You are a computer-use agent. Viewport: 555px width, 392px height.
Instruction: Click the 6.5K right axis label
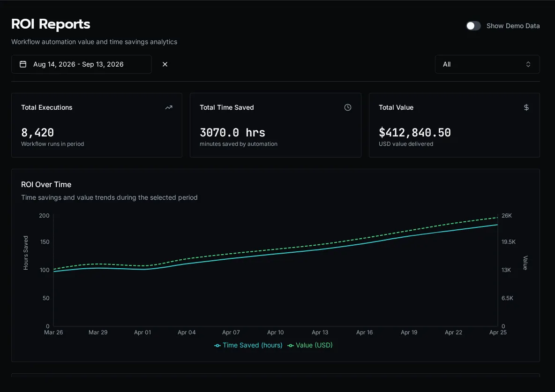[507, 298]
